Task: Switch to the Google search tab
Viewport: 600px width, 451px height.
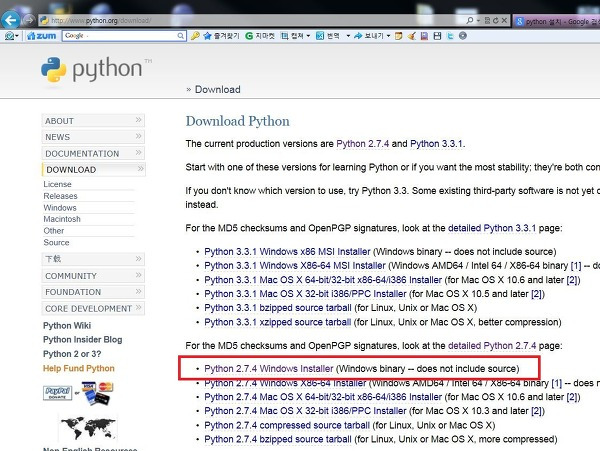Action: 557,21
